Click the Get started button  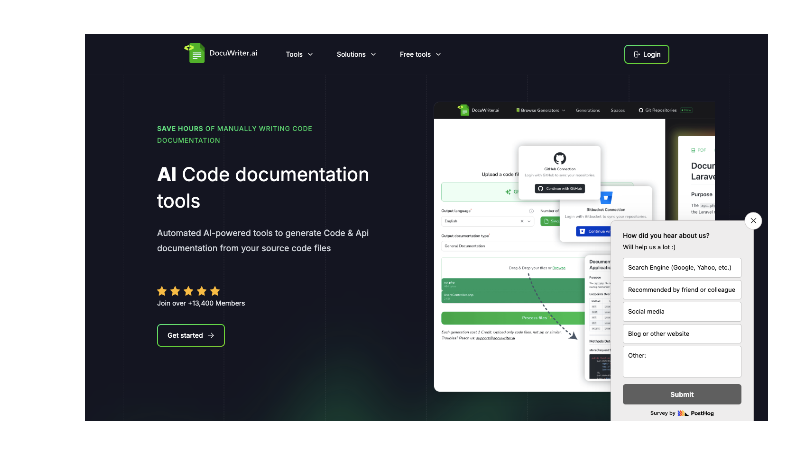[191, 336]
